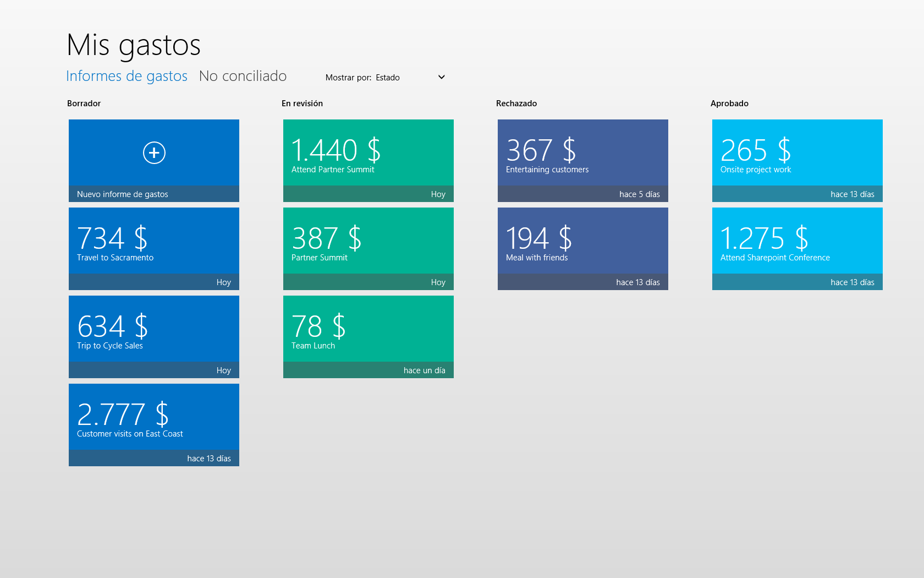
Task: Click 'Hoy' on Travel to Sacramento tile
Action: point(223,282)
